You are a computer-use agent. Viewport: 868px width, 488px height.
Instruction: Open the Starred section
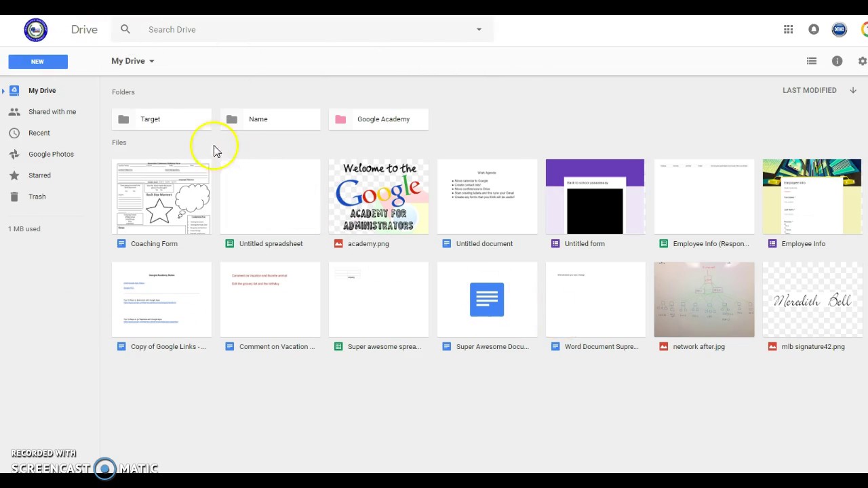[39, 176]
